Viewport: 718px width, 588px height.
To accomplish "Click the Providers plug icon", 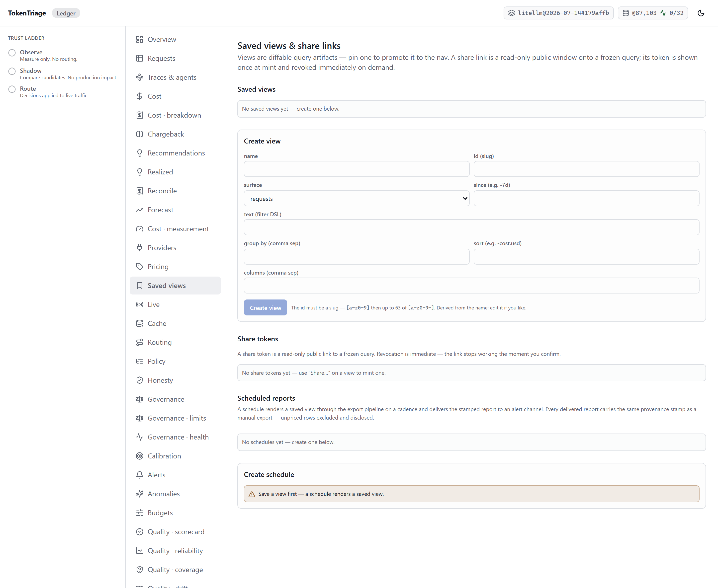I will 140,248.
